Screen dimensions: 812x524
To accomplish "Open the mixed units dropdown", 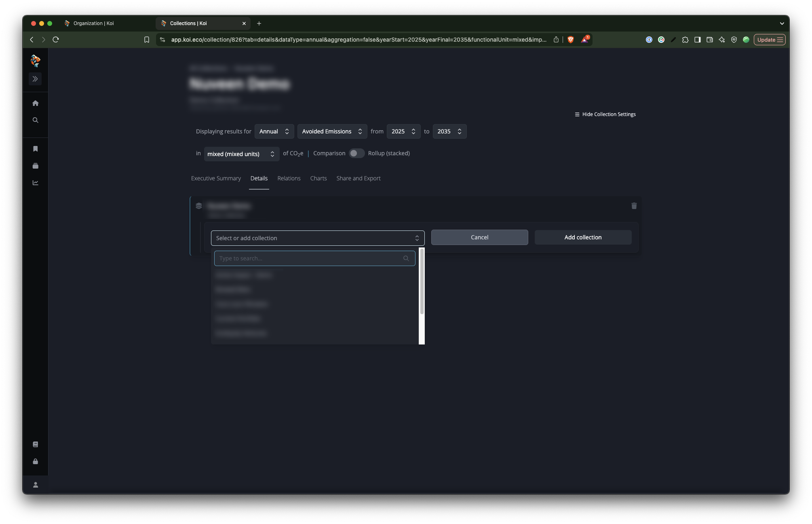I will [241, 154].
